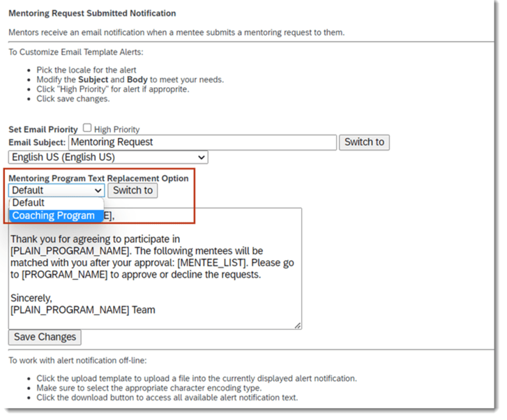Click the High Priority label text

pos(116,129)
